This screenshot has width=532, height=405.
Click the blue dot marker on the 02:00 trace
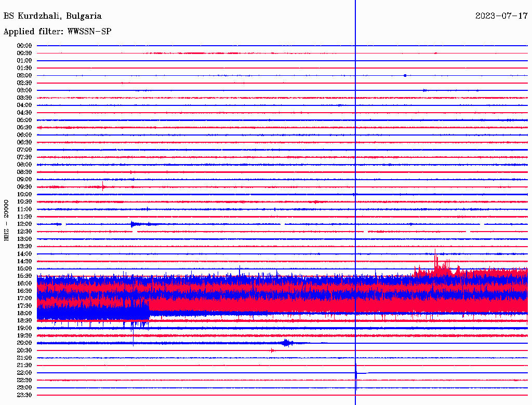click(405, 75)
